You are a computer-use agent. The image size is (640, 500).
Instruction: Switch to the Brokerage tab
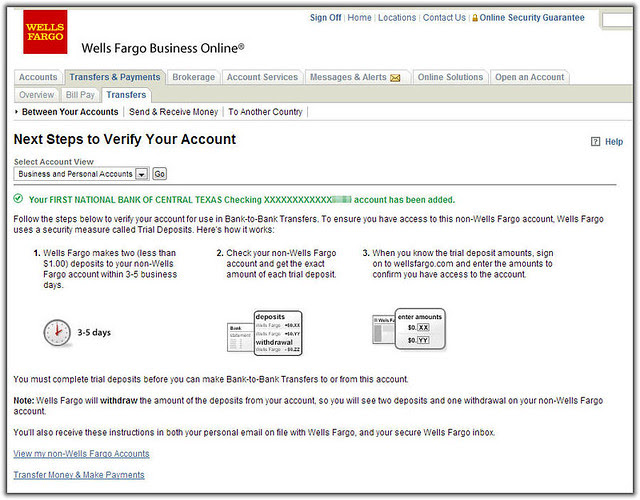tap(193, 77)
